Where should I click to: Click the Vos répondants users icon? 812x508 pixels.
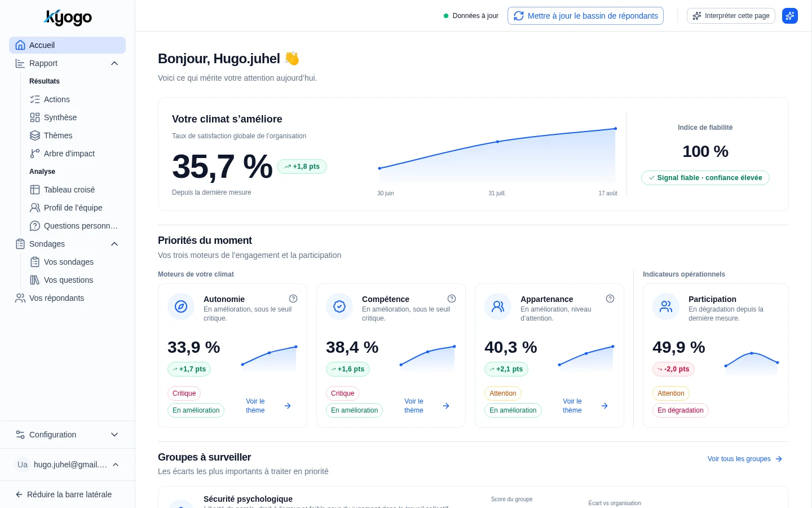point(20,298)
